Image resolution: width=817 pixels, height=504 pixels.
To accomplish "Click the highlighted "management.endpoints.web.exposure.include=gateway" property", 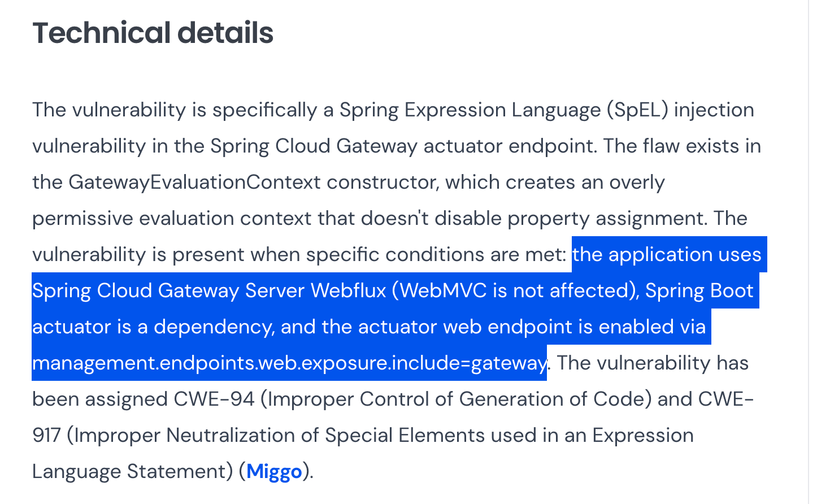I will pyautogui.click(x=289, y=363).
